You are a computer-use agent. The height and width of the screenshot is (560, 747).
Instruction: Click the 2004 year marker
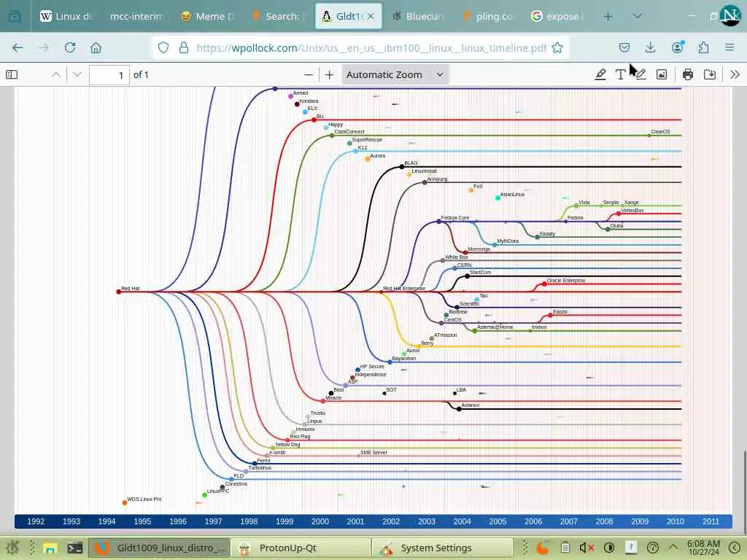[x=462, y=521]
